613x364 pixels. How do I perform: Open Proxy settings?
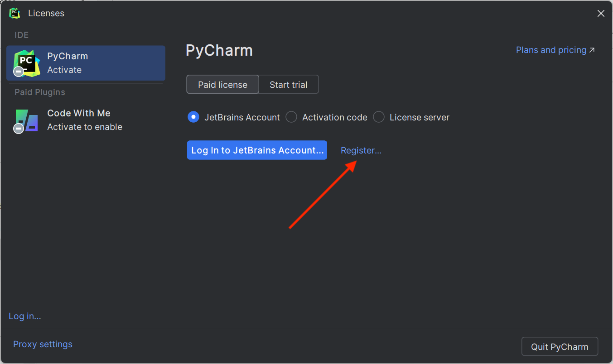43,344
